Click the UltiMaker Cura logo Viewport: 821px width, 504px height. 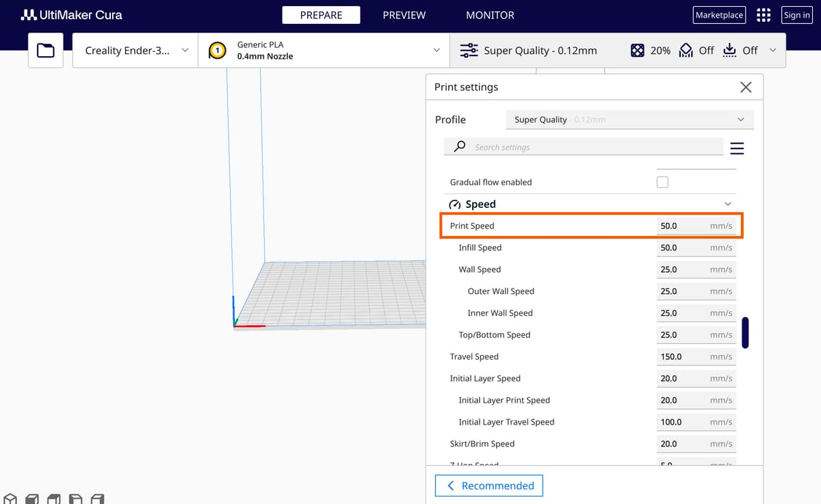pyautogui.click(x=72, y=14)
